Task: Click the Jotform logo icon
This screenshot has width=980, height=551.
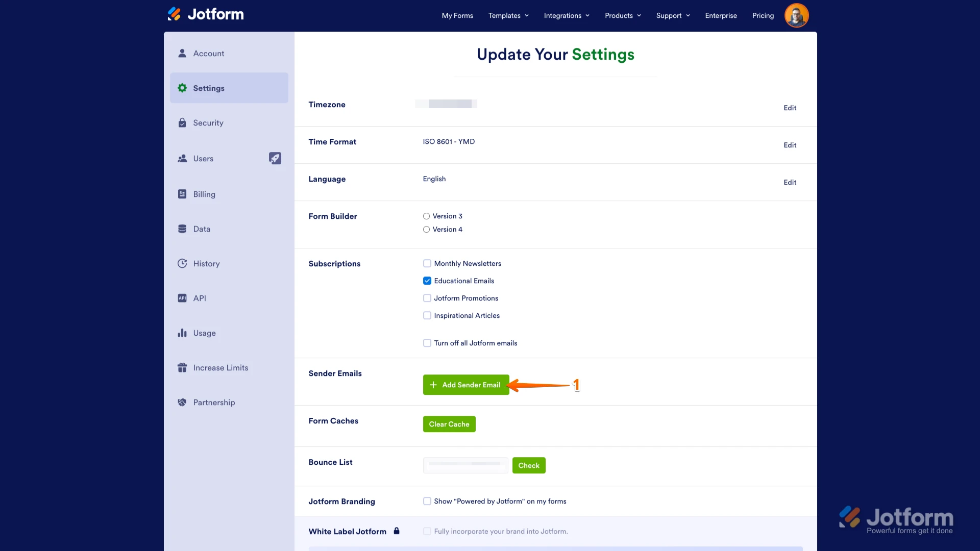Action: (x=175, y=14)
